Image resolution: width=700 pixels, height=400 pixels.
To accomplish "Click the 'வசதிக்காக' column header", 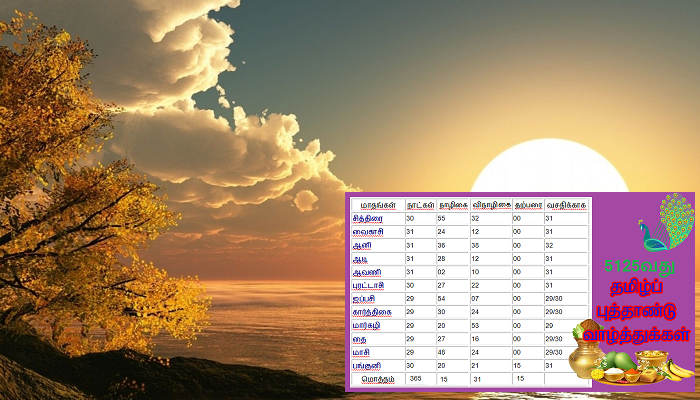I will (566, 205).
